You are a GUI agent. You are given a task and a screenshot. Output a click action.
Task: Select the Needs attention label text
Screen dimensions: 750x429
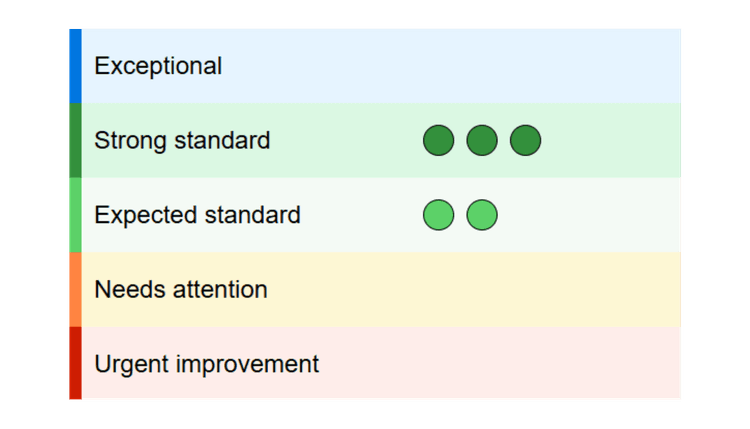(181, 290)
